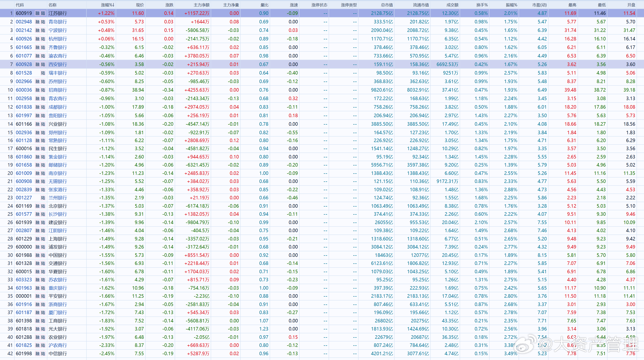The width and height of the screenshot is (644, 360).
Task: Click the 陆 icon next to 渝农商行
Action: coord(43,56)
